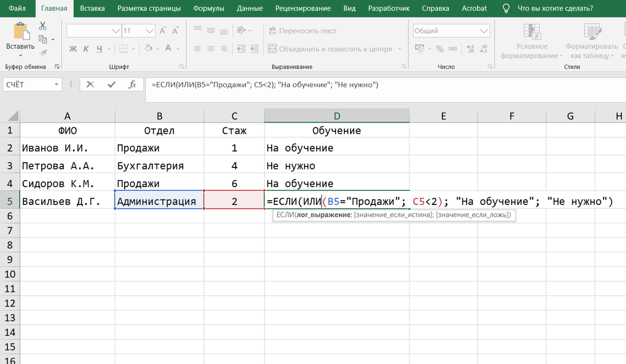Click the font color A icon
626x364 pixels.
tap(168, 48)
